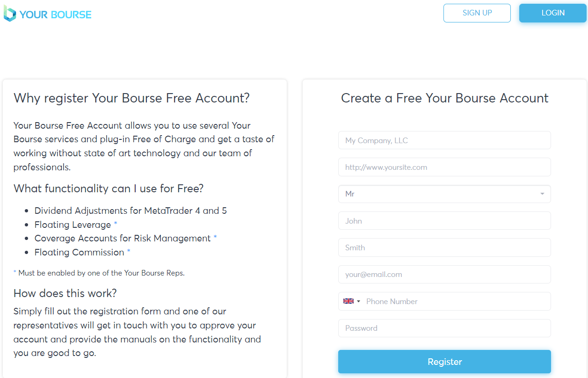Click the website URL input field
The height and width of the screenshot is (378, 588).
click(444, 167)
